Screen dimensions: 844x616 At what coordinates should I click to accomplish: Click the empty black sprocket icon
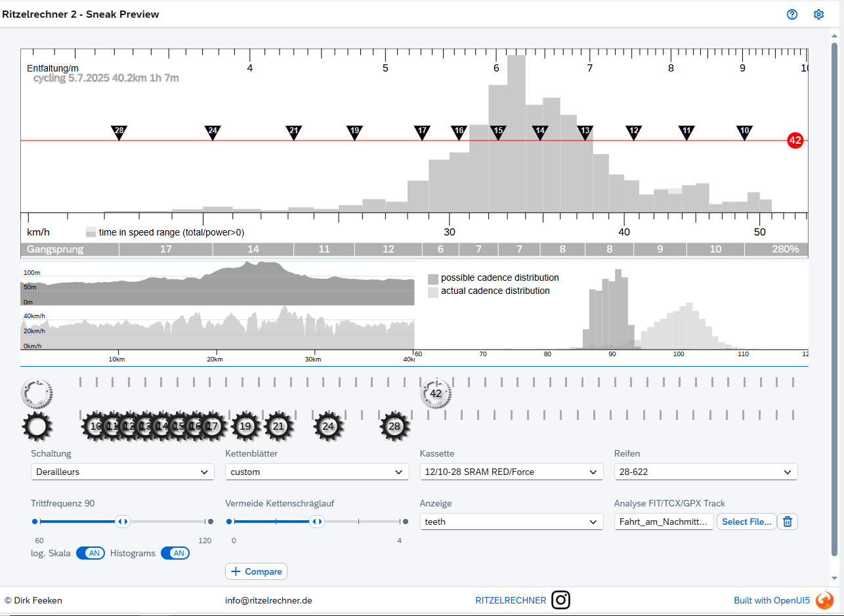[x=37, y=426]
